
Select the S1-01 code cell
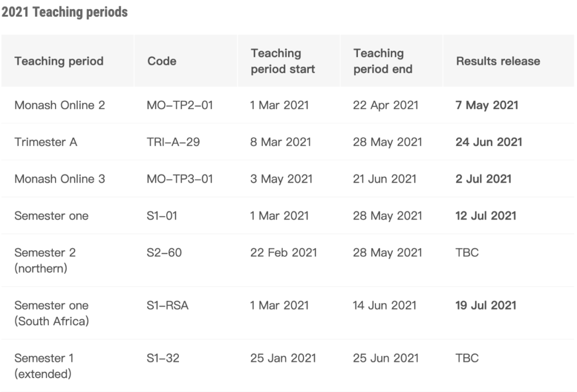click(162, 215)
